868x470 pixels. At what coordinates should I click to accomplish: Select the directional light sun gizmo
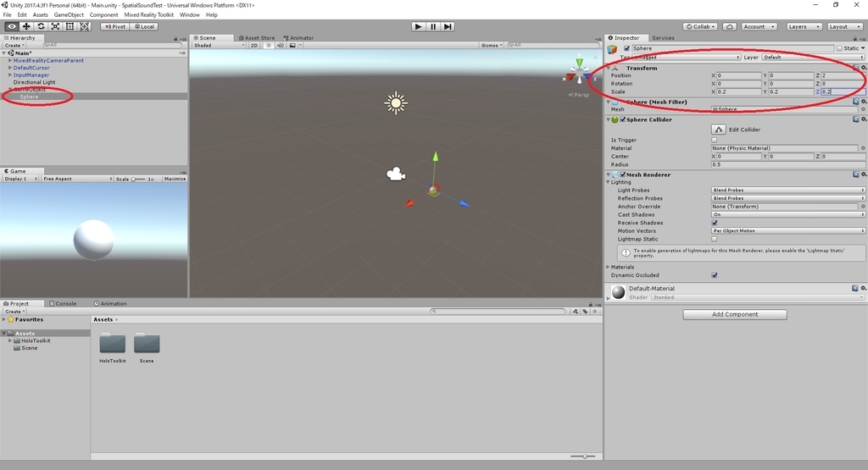click(396, 103)
